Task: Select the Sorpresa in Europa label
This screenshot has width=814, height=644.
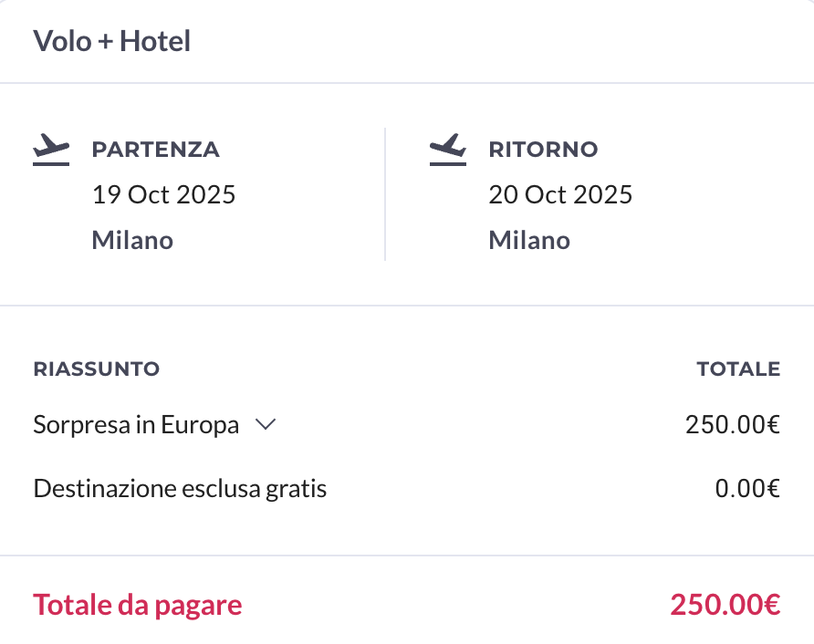Action: pos(136,424)
